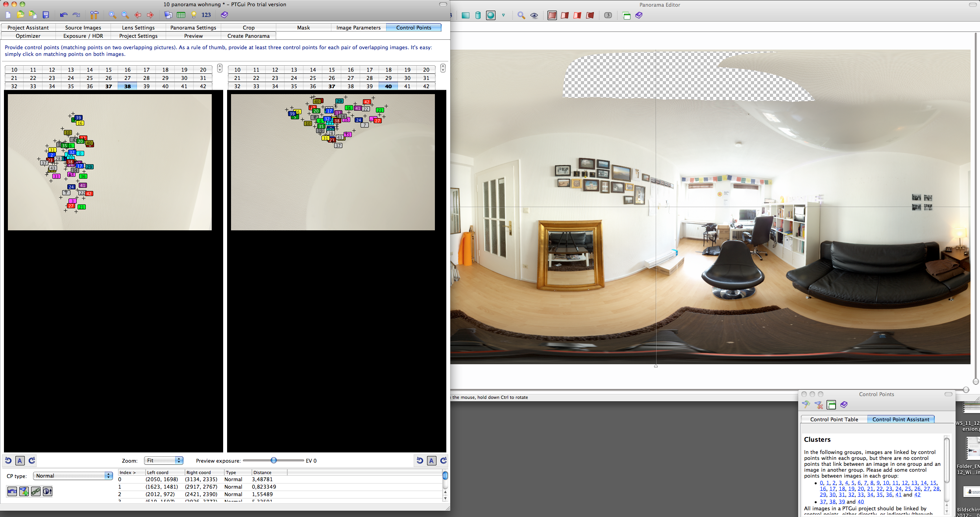Expand the projection dropdown arrow in Panorama Editor
980x517 pixels.
tap(503, 15)
